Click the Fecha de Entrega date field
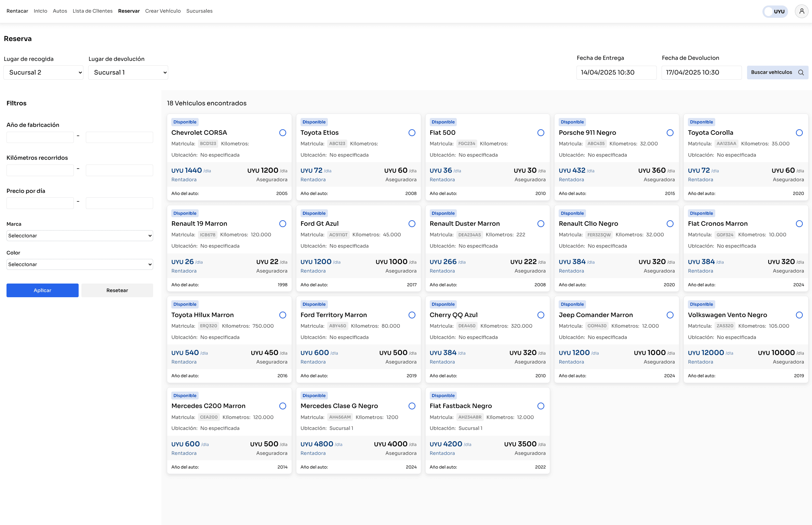Screen dimensions: 812x525 pos(616,73)
